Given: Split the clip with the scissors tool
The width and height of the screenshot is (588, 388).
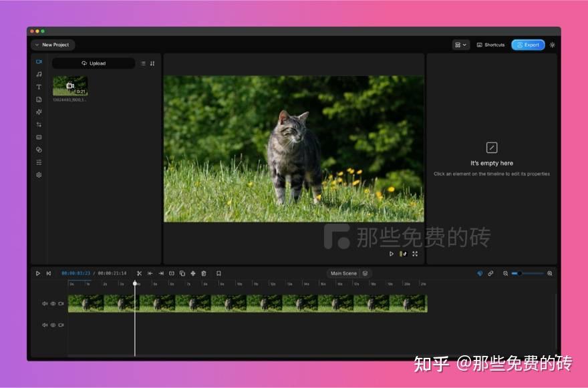Looking at the screenshot, I should point(140,273).
